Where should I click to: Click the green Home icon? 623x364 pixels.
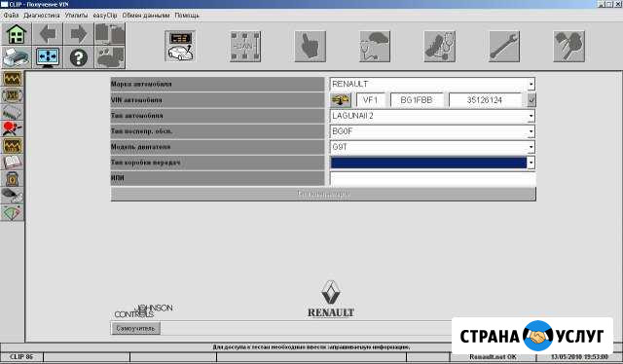click(x=16, y=34)
